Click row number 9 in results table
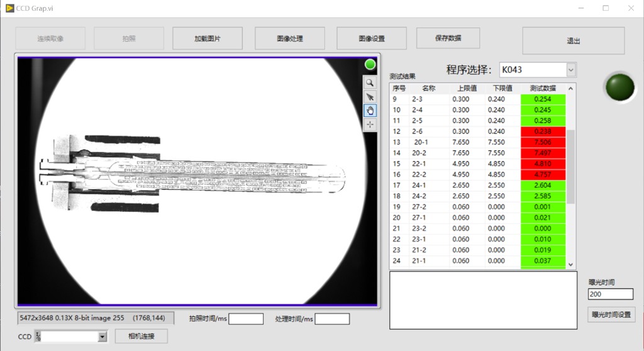 tap(395, 99)
